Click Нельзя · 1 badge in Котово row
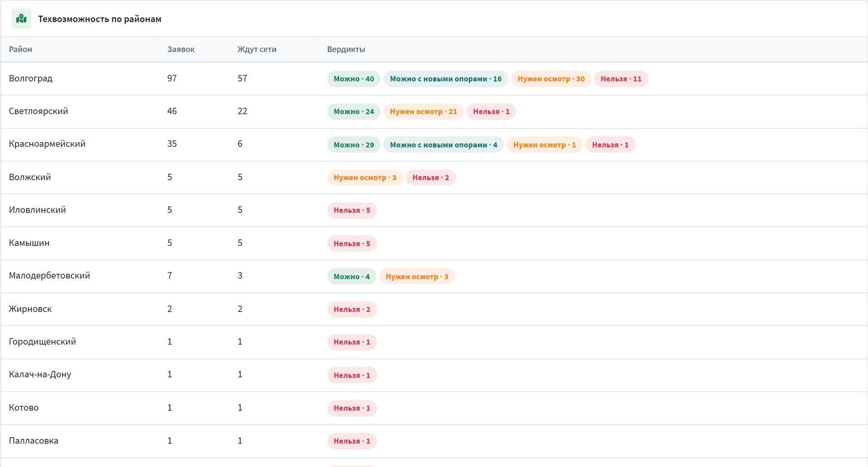The image size is (868, 467). (x=352, y=408)
